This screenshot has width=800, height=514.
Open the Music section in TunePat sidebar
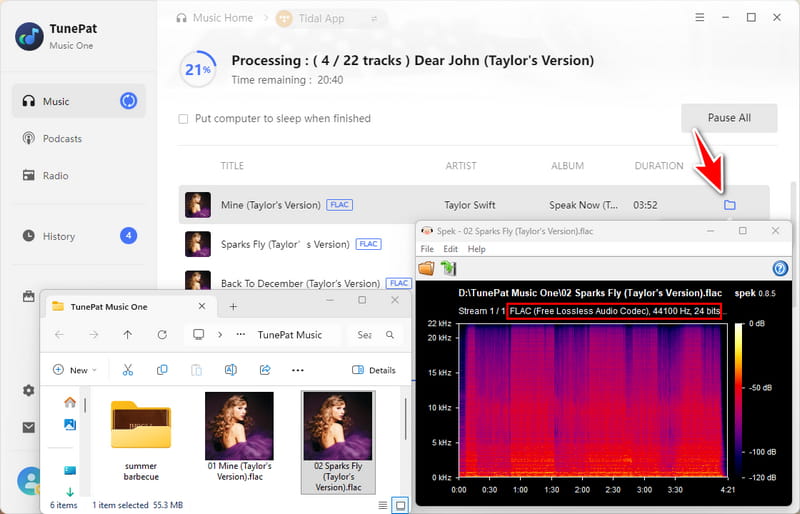pos(79,101)
